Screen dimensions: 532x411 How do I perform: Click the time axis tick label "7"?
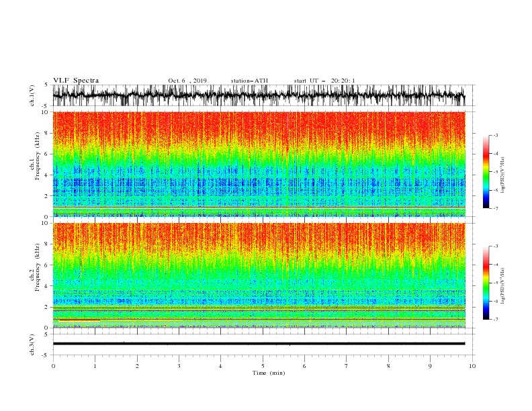coord(347,366)
